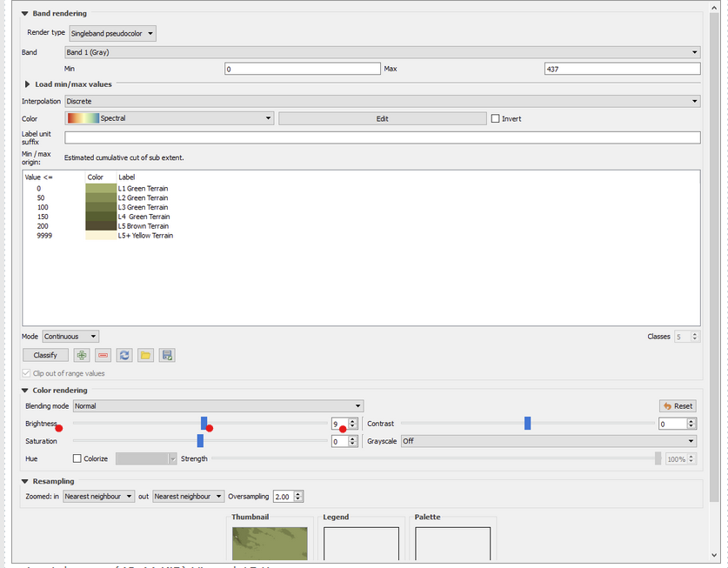Load a color map from file

coord(144,355)
